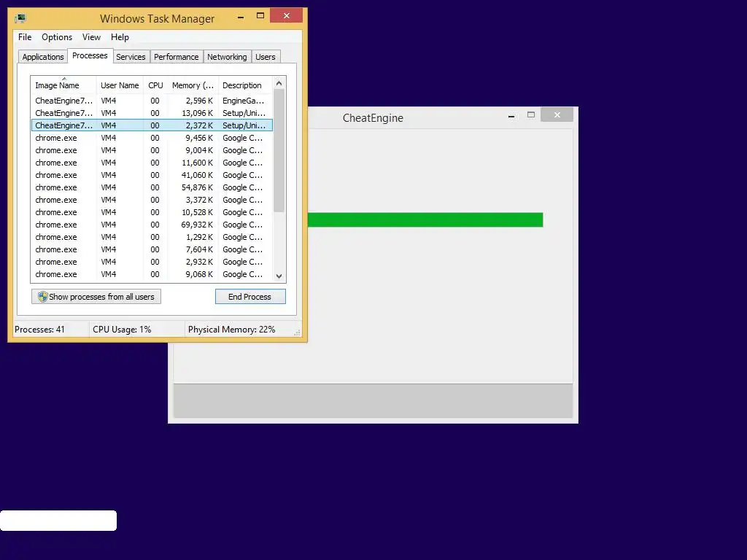747x560 pixels.
Task: Click Show processes from all users
Action: [96, 297]
